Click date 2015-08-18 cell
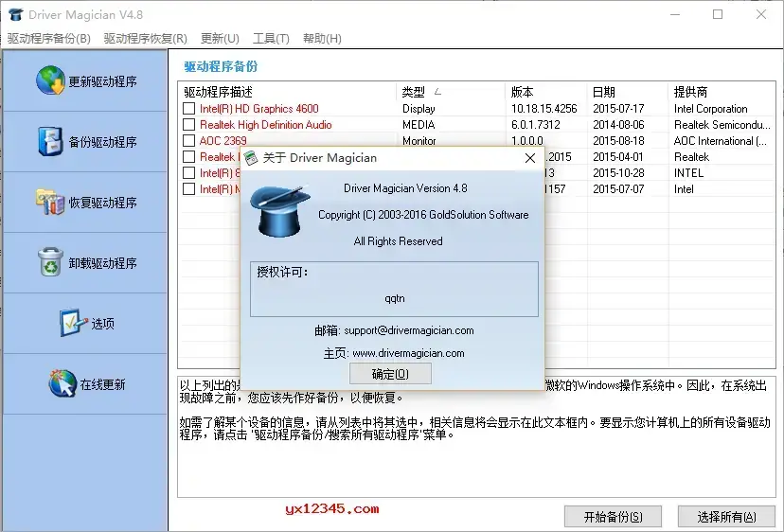The image size is (784, 532). 618,140
